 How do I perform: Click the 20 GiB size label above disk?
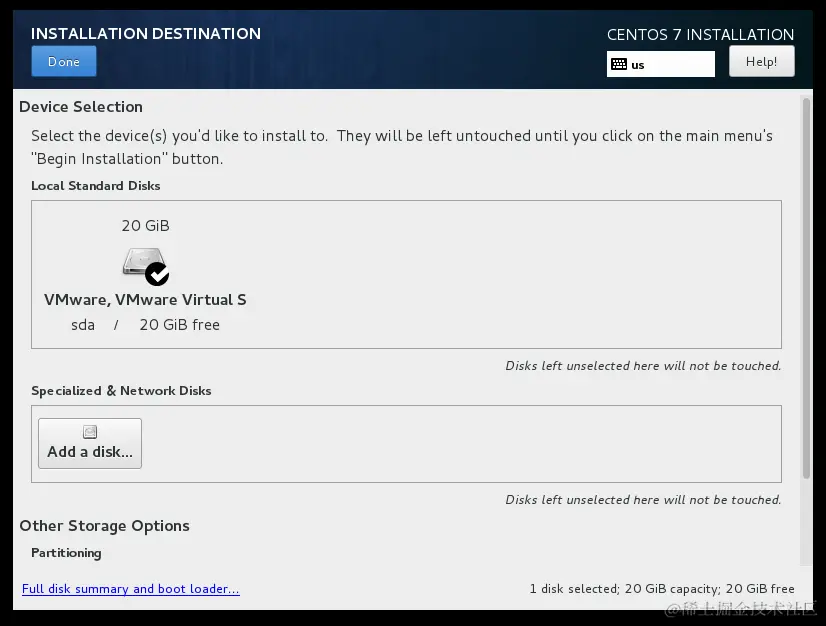tap(145, 226)
